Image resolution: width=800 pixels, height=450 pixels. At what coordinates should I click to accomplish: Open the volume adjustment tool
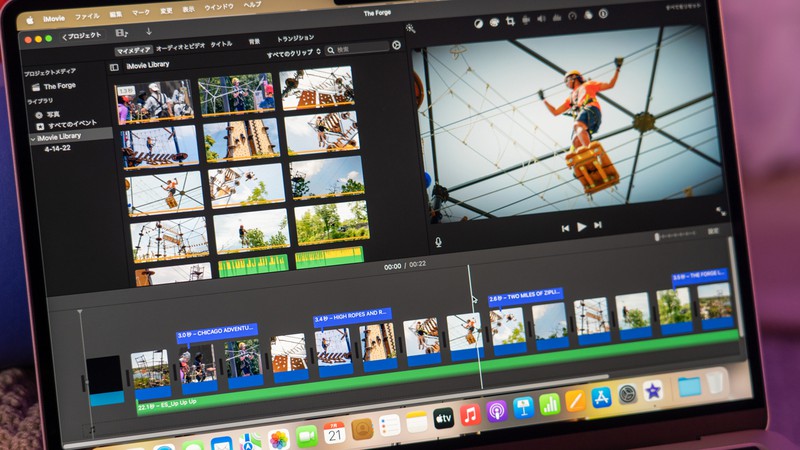click(x=541, y=18)
